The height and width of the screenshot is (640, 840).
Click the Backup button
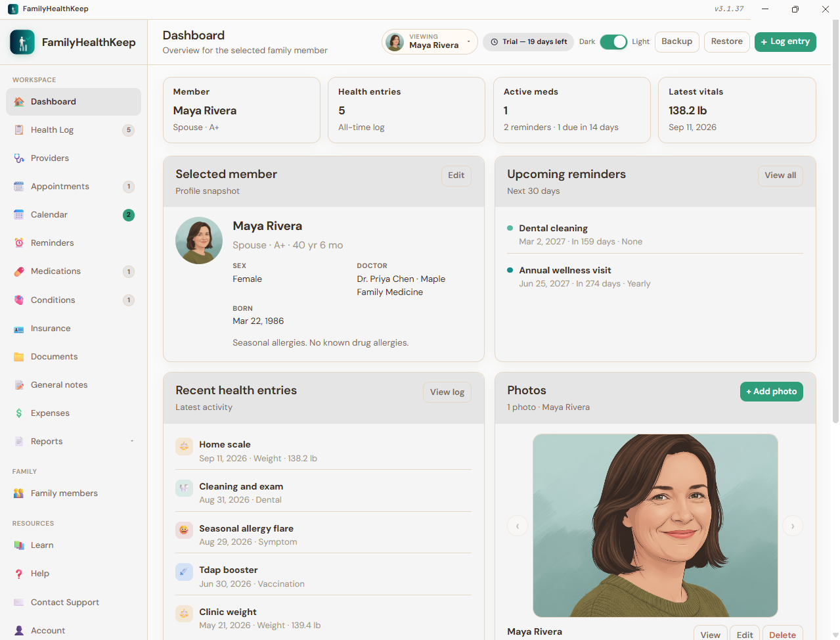[676, 41]
